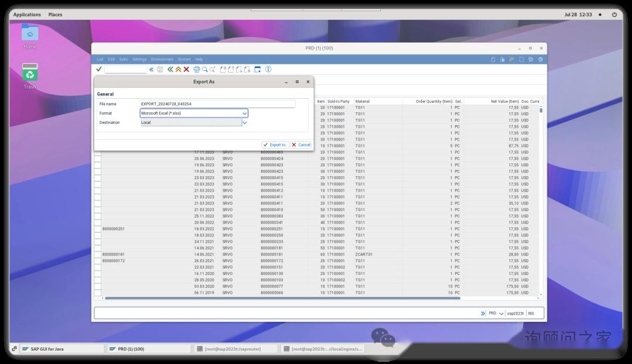Click the red X Cancel toolbar icon
This screenshot has width=632, height=364.
coord(186,69)
